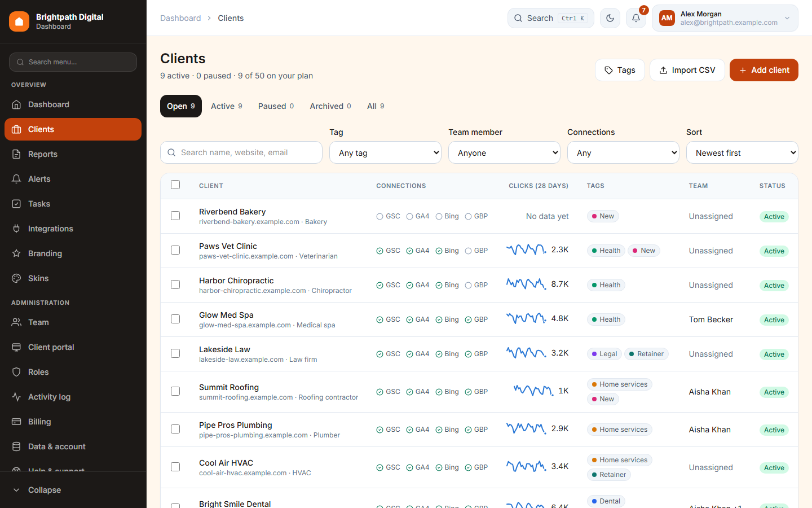Go to Dashboard breadcrumb link
Viewport: 812px width, 508px height.
tap(180, 18)
